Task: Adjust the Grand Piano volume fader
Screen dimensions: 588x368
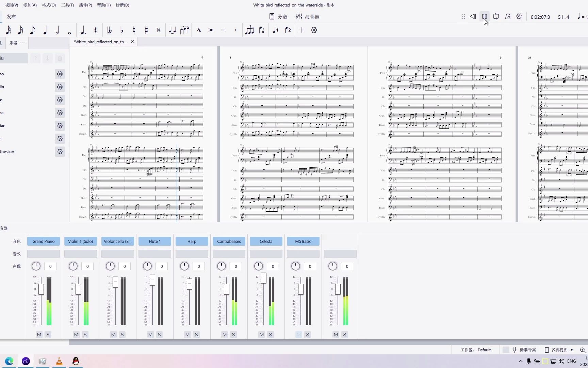Action: tap(40, 288)
